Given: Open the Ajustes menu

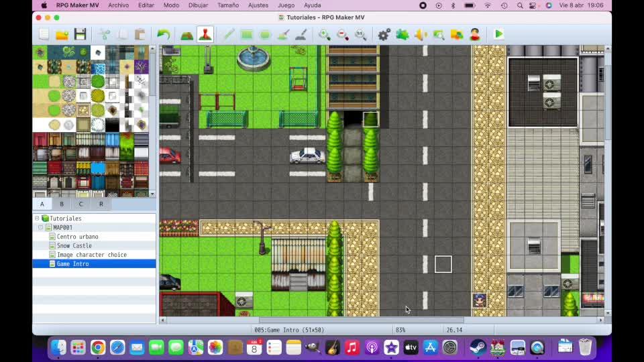Looking at the screenshot, I should pos(258,5).
